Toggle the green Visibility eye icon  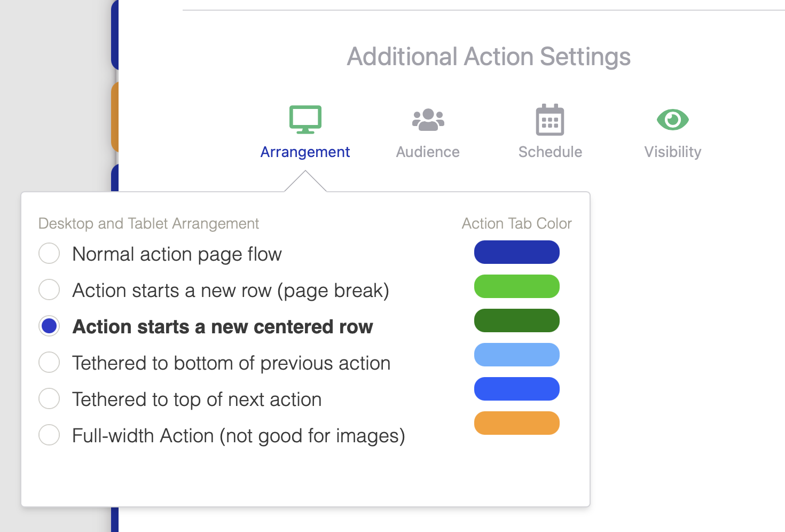[x=672, y=119]
